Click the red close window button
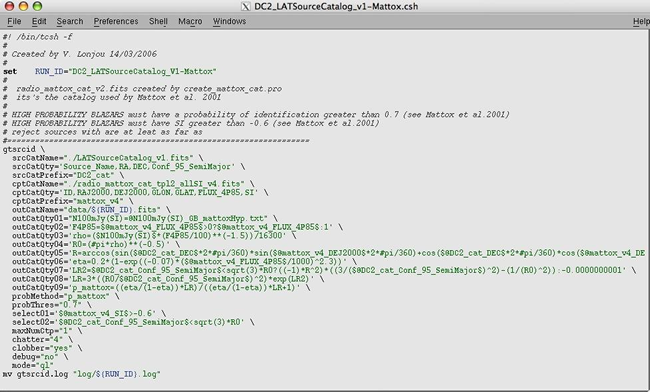 coord(9,6)
